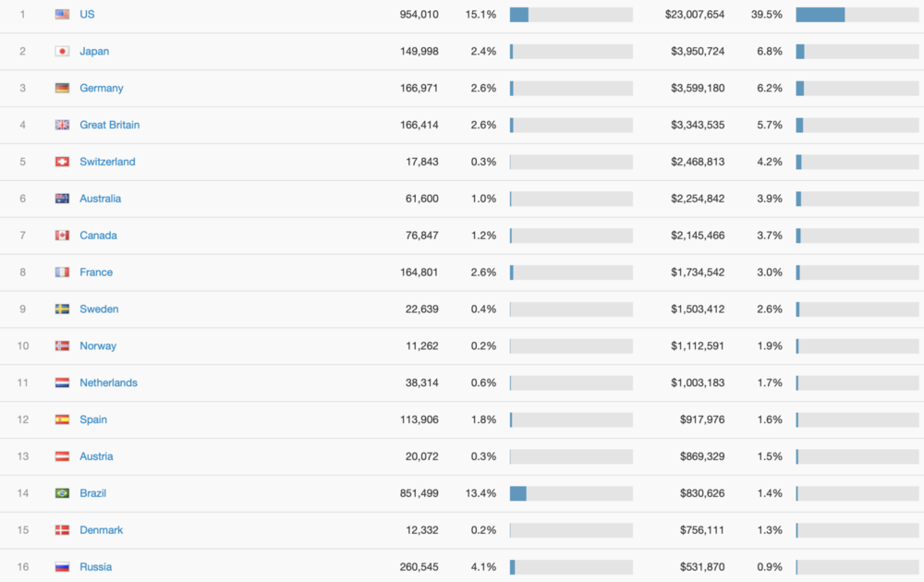This screenshot has height=582, width=924.
Task: Click the Canada flag icon
Action: pyautogui.click(x=62, y=236)
